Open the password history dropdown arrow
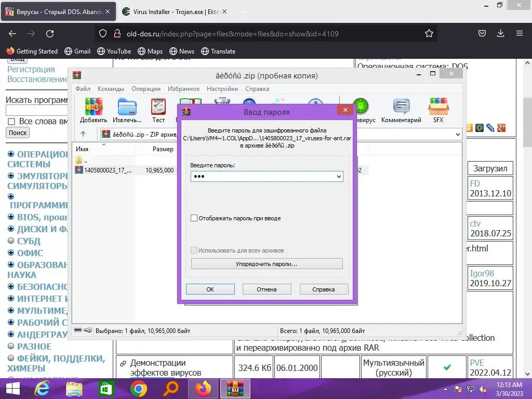The image size is (532, 399). coord(339,177)
